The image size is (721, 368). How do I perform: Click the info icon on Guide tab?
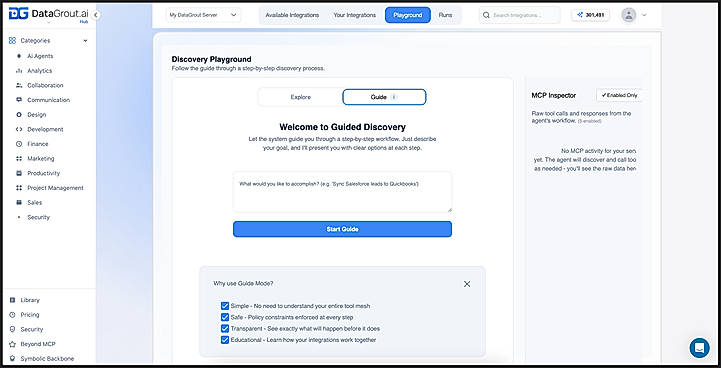pyautogui.click(x=394, y=97)
